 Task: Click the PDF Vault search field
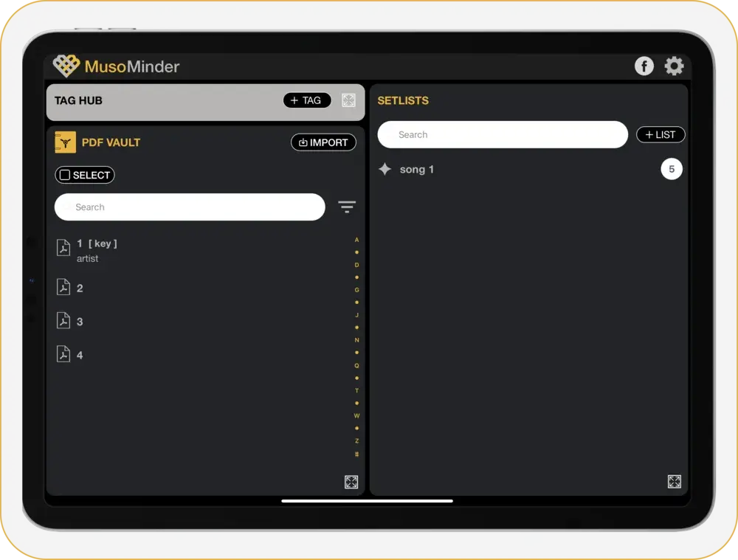[190, 207]
